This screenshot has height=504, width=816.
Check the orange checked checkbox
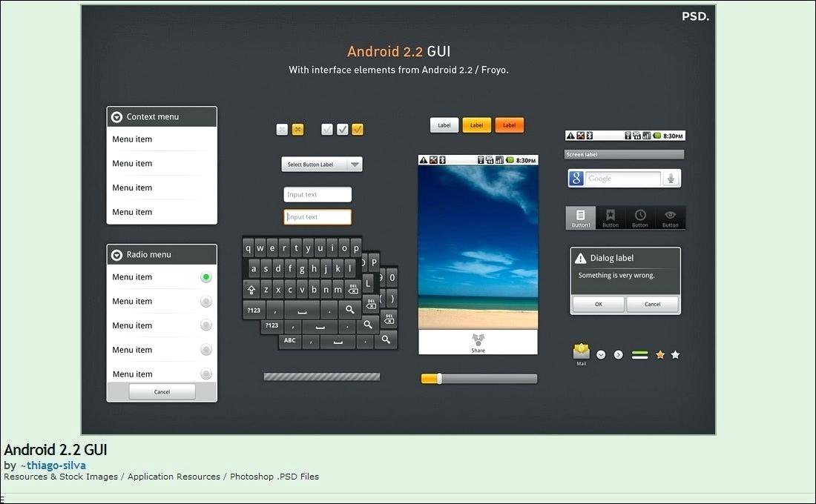pos(358,129)
